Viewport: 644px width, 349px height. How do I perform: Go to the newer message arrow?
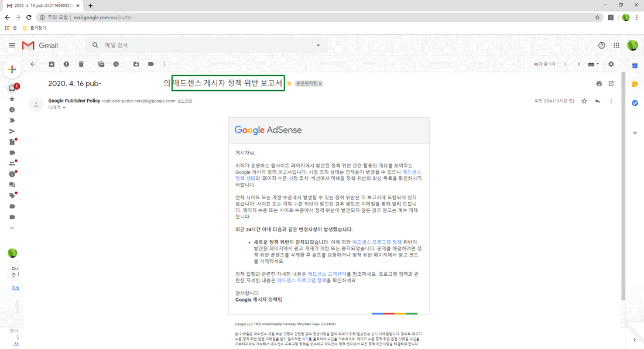point(565,64)
